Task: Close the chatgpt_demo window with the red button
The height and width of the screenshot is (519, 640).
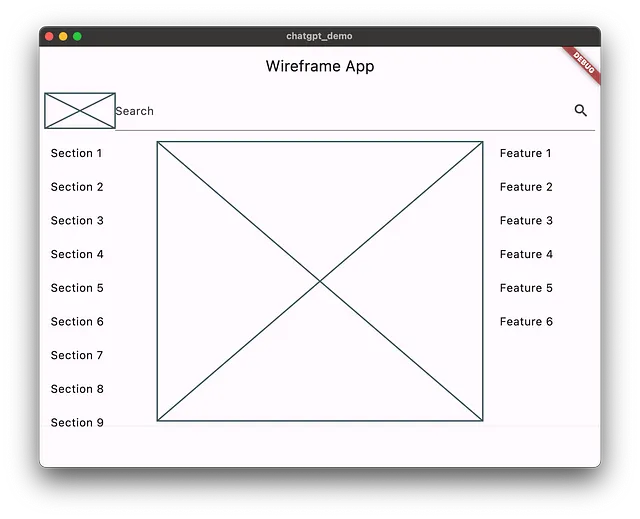Action: (x=49, y=36)
